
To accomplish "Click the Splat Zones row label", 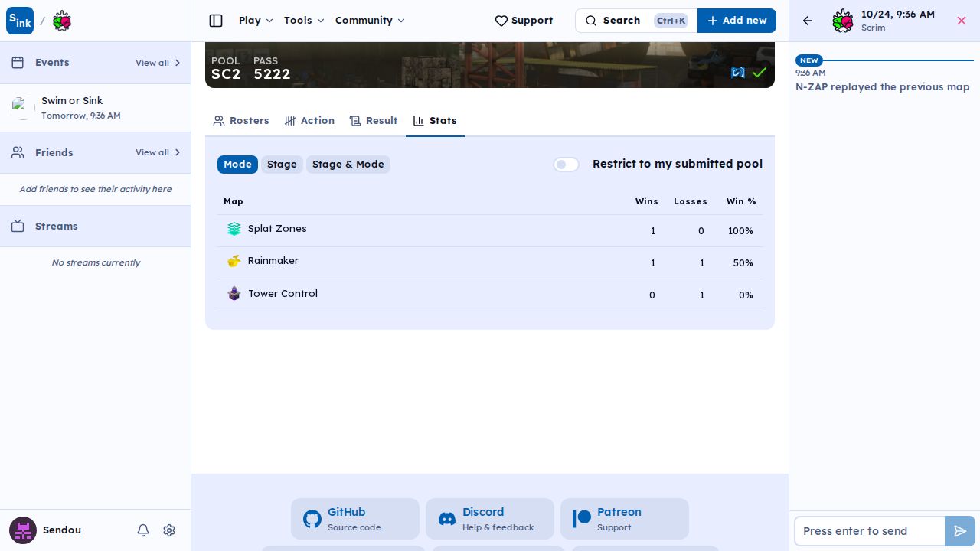I will (x=277, y=229).
